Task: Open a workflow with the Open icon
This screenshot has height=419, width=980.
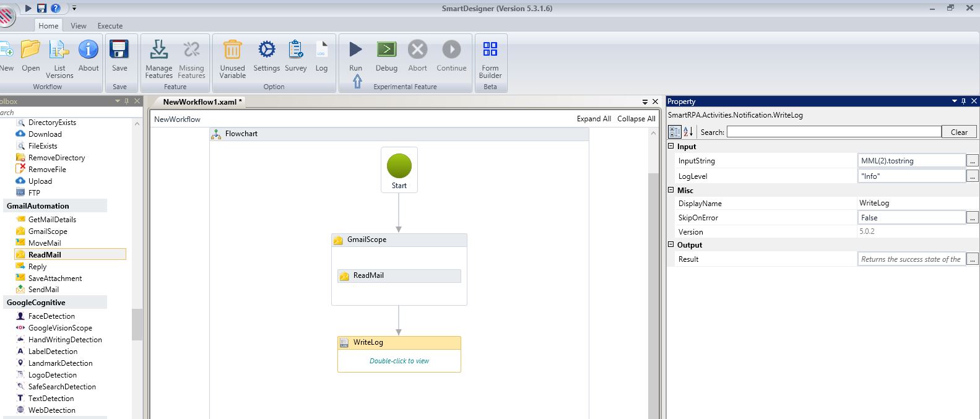Action: coord(30,50)
